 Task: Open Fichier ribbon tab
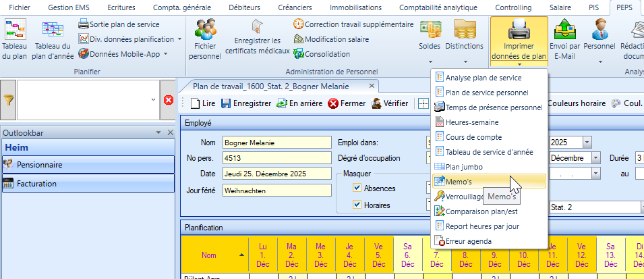pos(20,7)
